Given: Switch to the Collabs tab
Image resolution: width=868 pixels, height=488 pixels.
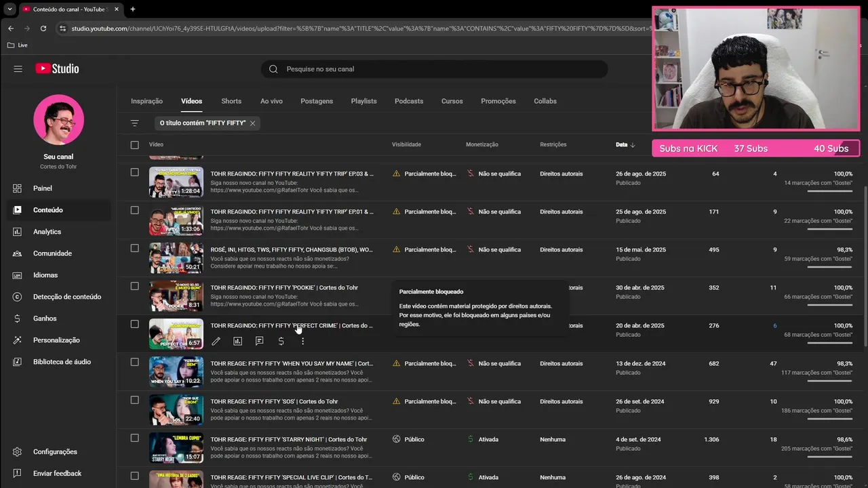Looking at the screenshot, I should click(545, 101).
